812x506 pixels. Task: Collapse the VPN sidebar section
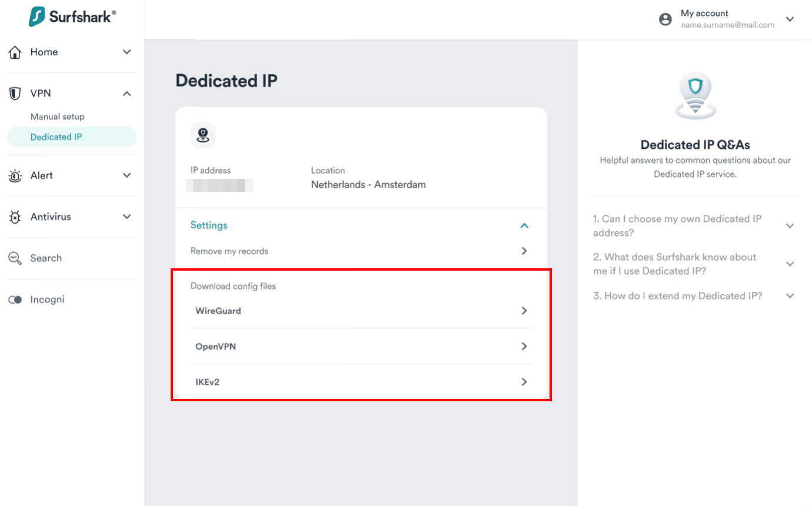pos(127,94)
